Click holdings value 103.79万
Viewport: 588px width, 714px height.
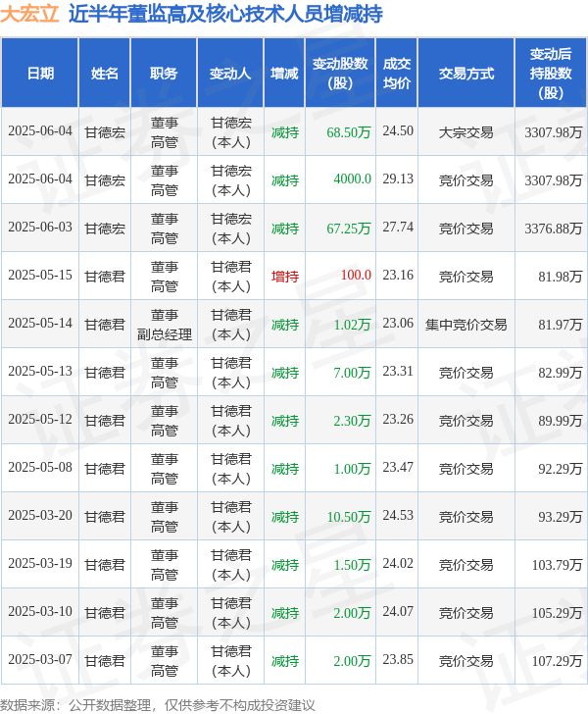click(x=557, y=565)
